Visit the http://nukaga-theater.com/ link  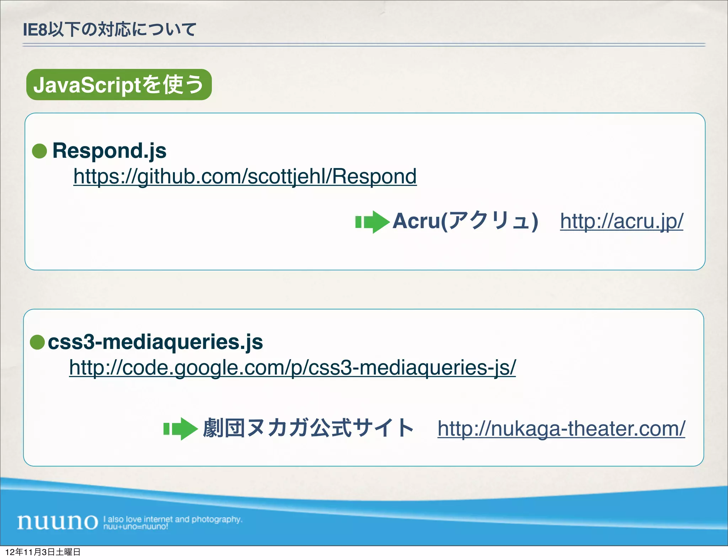(x=561, y=429)
